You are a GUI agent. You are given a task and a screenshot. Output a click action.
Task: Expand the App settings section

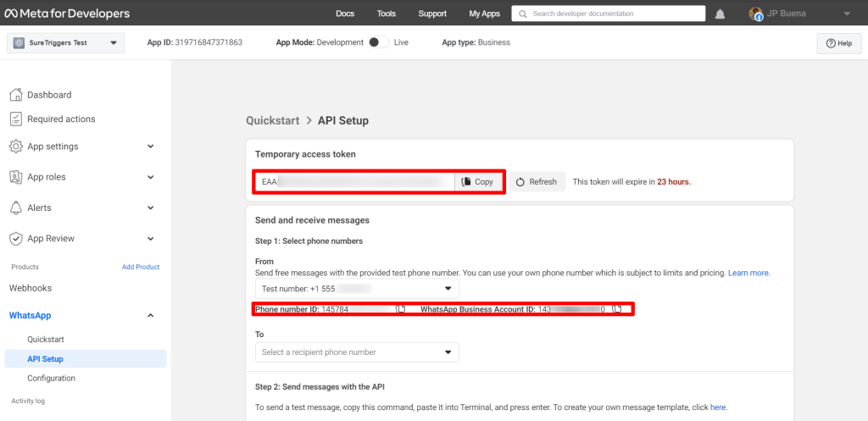[x=150, y=147]
